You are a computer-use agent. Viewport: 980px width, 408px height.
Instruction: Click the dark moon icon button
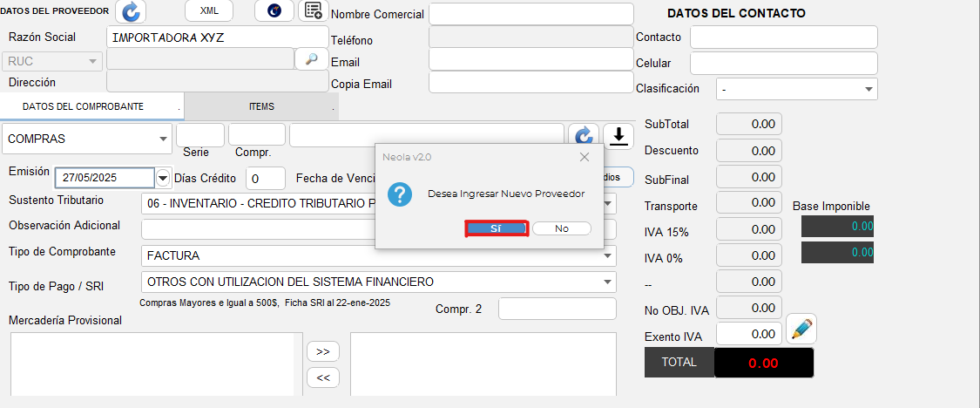tap(274, 10)
